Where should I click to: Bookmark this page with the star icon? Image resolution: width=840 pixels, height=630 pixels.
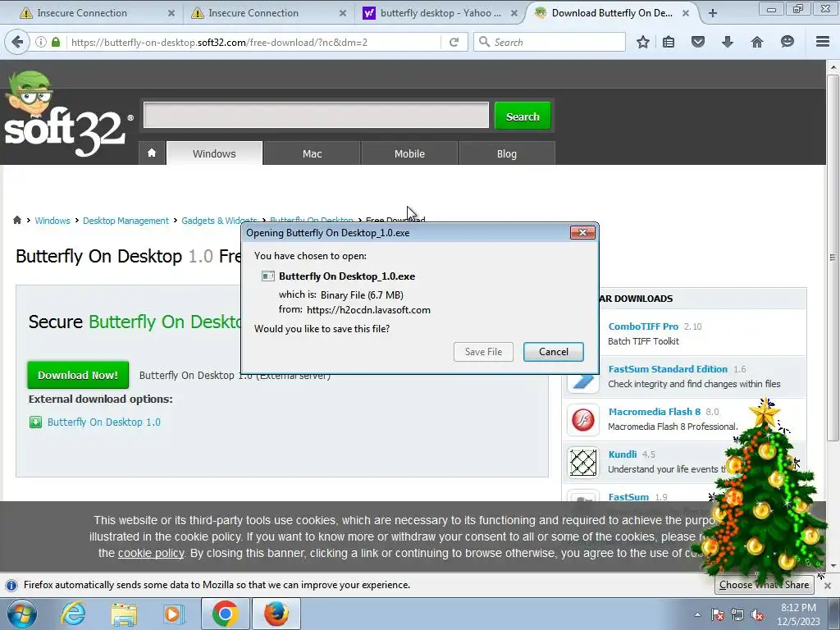[x=643, y=42]
